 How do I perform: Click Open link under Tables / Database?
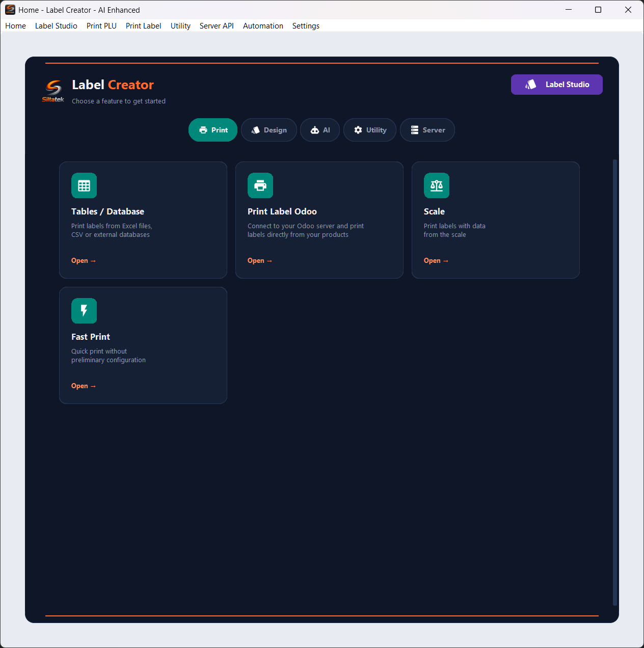84,261
